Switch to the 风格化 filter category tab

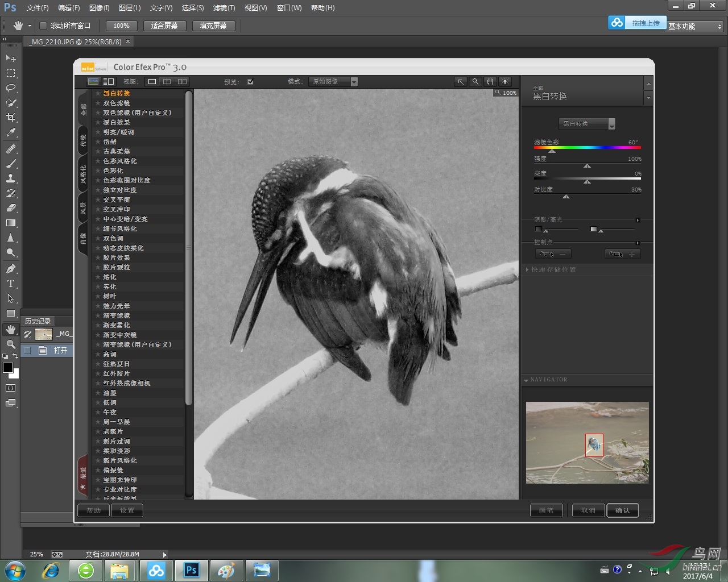point(83,174)
